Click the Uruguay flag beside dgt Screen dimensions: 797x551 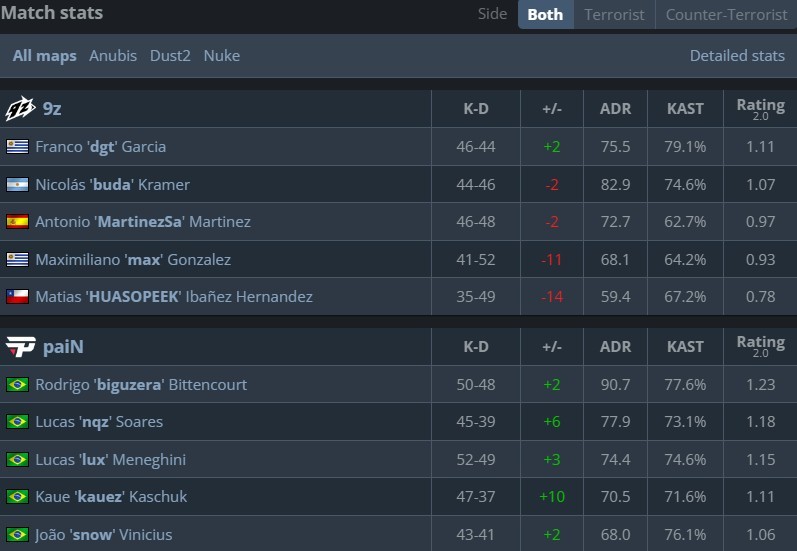pyautogui.click(x=17, y=147)
